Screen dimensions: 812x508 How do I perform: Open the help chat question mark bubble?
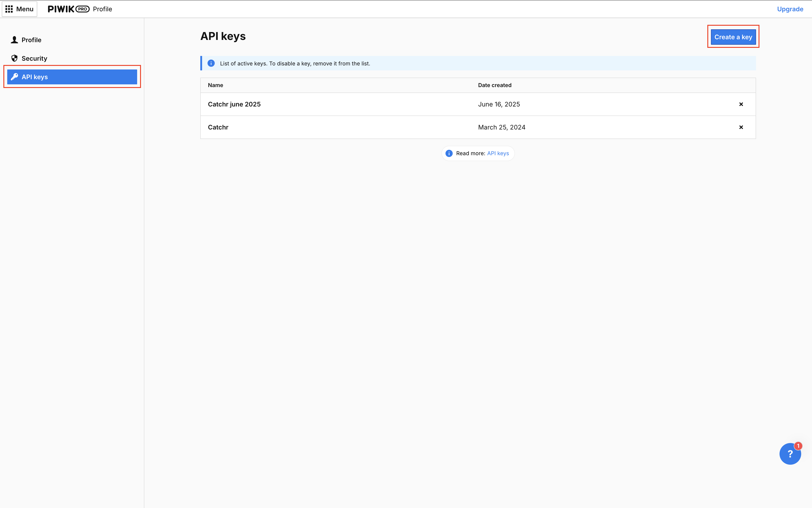pyautogui.click(x=790, y=454)
